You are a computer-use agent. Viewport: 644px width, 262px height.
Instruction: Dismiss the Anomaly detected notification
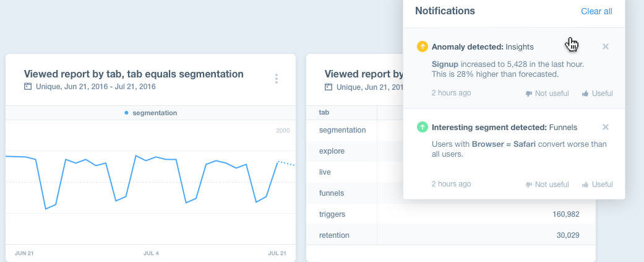[x=606, y=46]
